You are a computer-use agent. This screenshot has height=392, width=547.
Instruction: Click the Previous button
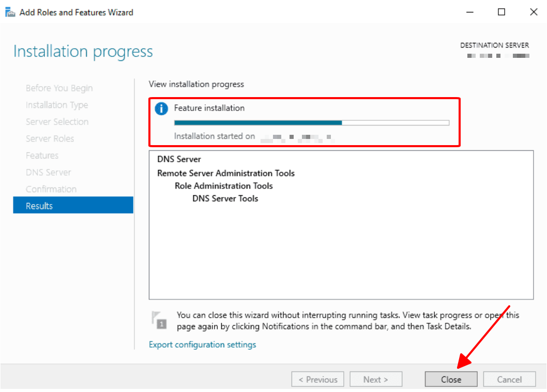317,380
